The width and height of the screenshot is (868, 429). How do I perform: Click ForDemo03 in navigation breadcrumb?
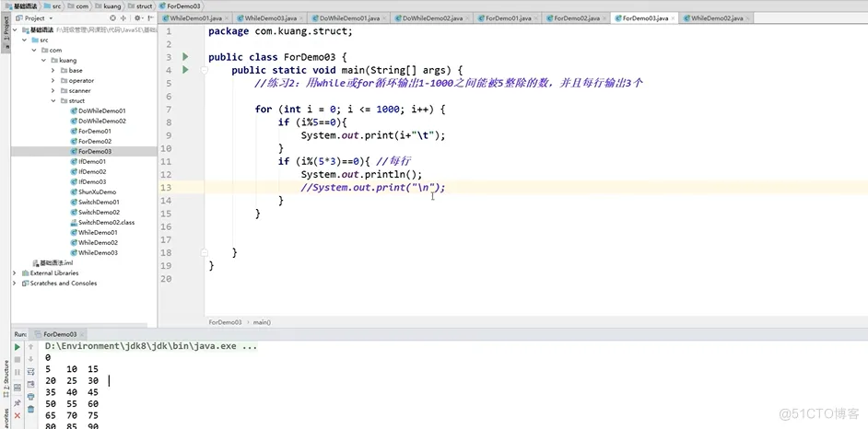(182, 6)
